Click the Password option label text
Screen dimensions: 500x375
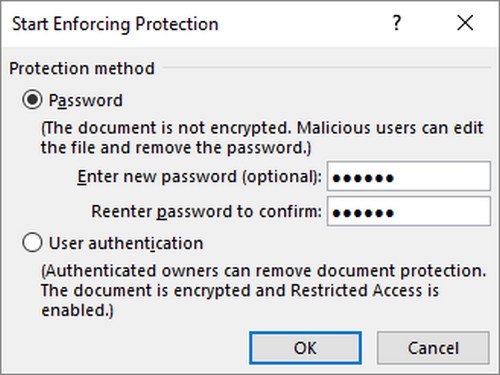pos(86,100)
